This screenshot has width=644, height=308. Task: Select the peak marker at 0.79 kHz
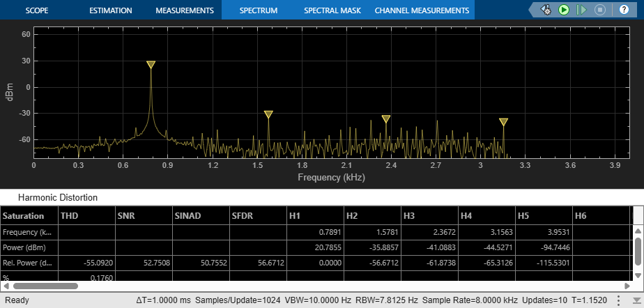coord(151,65)
